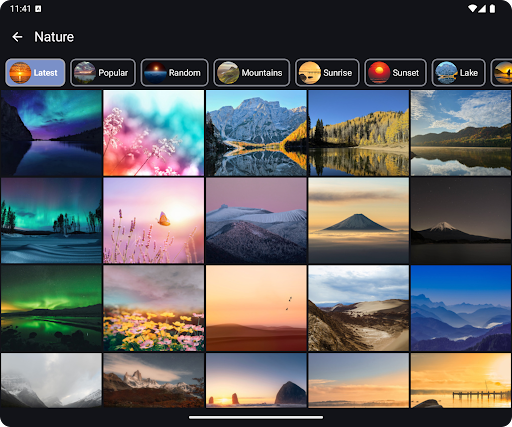Open the Mount Fuji night sky wallpaper
Screen dimensions: 512x427
(x=461, y=220)
